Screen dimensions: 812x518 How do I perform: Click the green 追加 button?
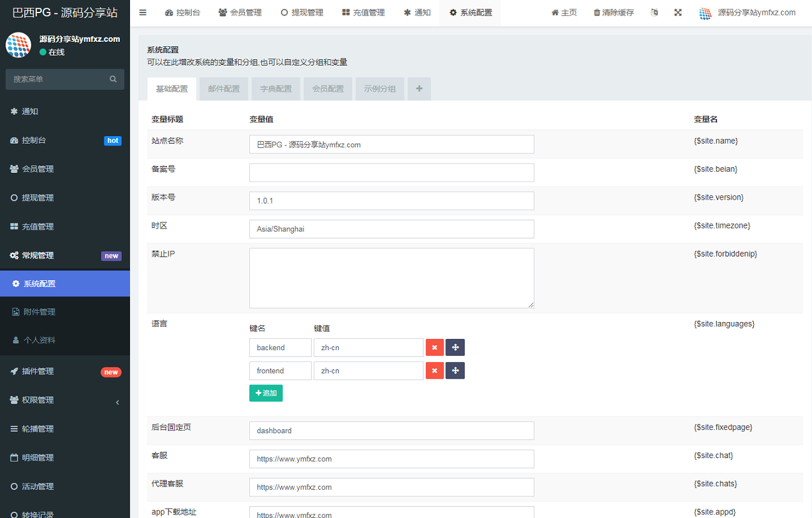(x=265, y=393)
